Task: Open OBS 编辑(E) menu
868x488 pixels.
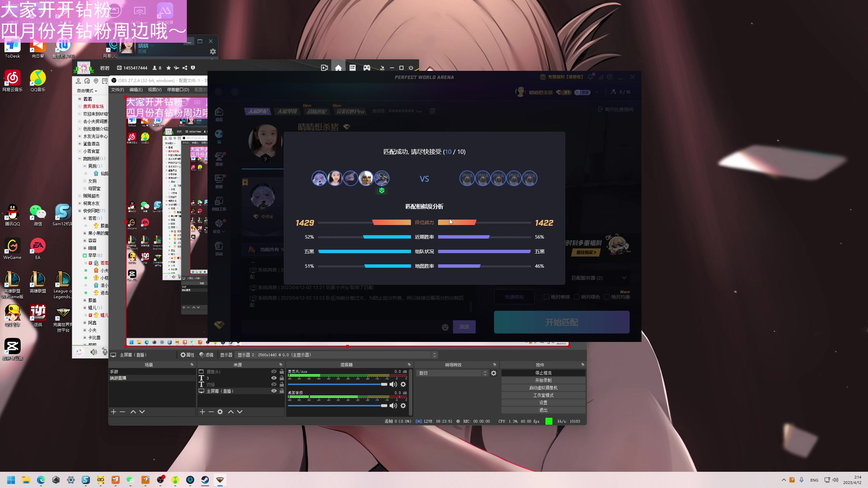Action: (x=136, y=90)
